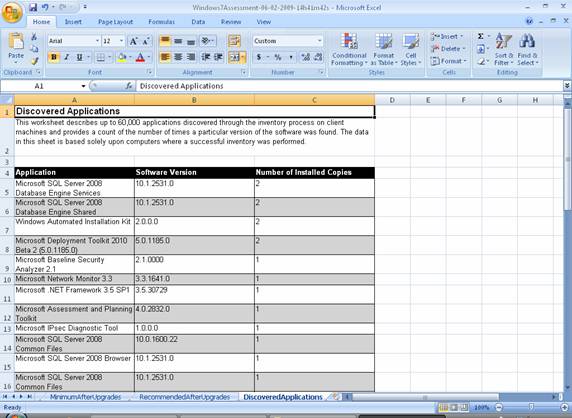Apply percent style

(278, 57)
